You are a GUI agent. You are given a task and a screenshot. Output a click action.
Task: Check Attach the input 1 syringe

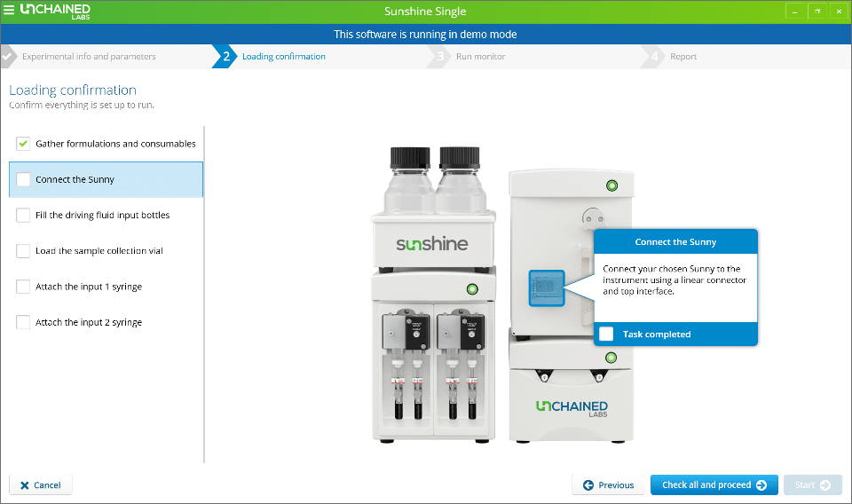23,287
